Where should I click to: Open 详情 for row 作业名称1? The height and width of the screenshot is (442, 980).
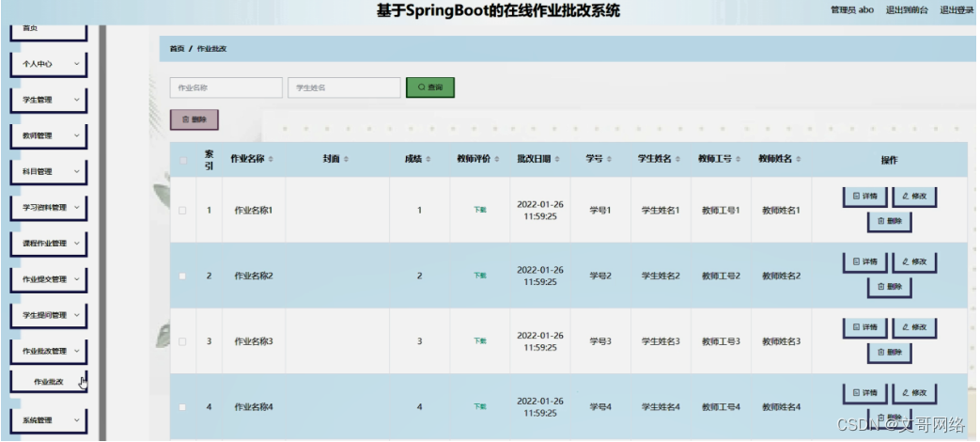pos(865,197)
